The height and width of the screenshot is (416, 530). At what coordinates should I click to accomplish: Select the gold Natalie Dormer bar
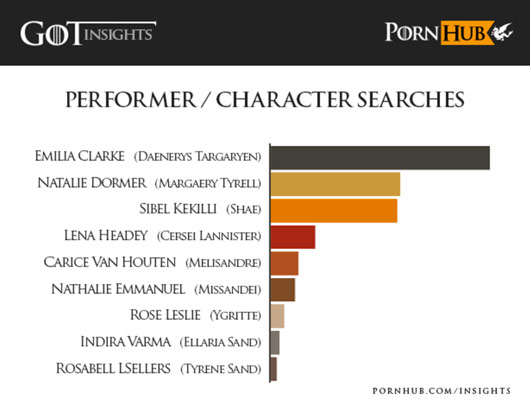335,184
